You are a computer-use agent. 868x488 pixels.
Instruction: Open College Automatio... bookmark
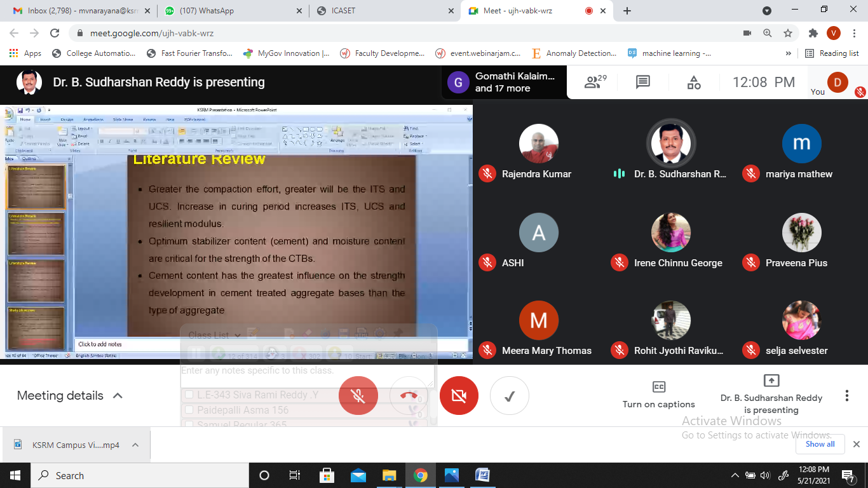94,53
